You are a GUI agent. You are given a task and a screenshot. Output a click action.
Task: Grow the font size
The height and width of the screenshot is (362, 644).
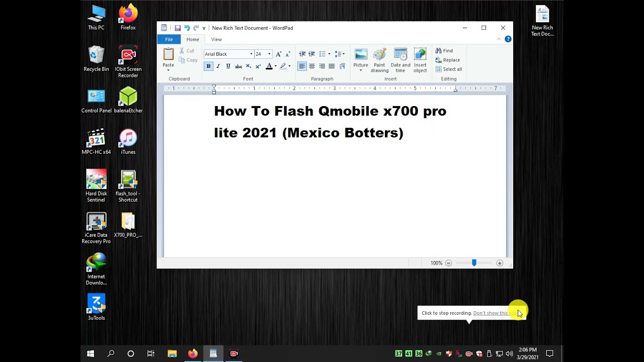coord(278,54)
